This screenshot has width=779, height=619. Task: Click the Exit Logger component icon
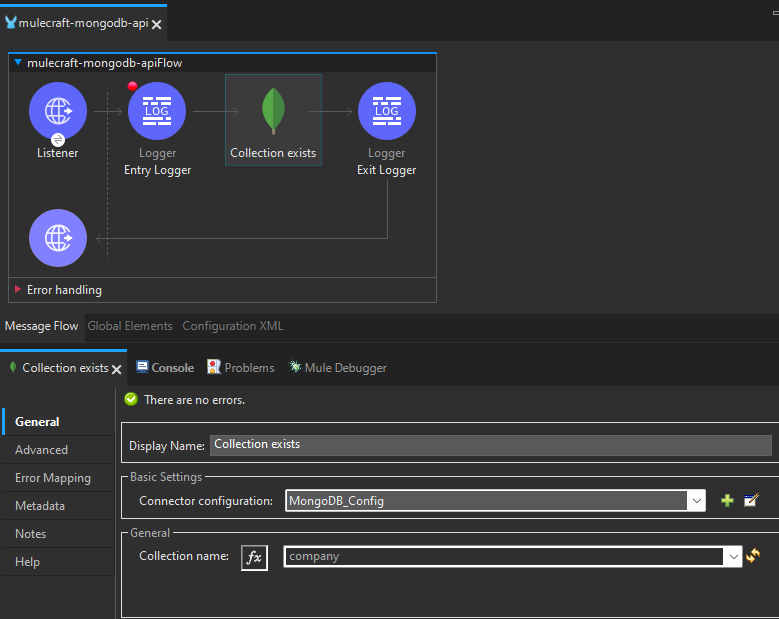coord(386,111)
